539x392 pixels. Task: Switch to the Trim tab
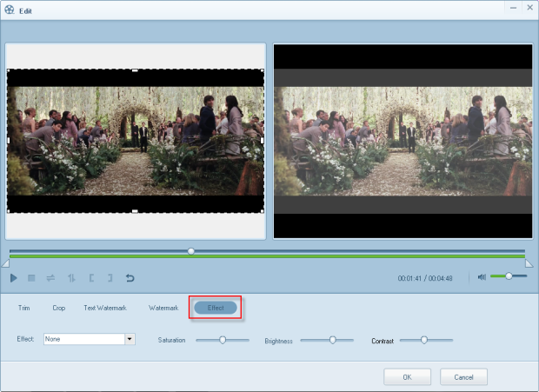coord(24,308)
